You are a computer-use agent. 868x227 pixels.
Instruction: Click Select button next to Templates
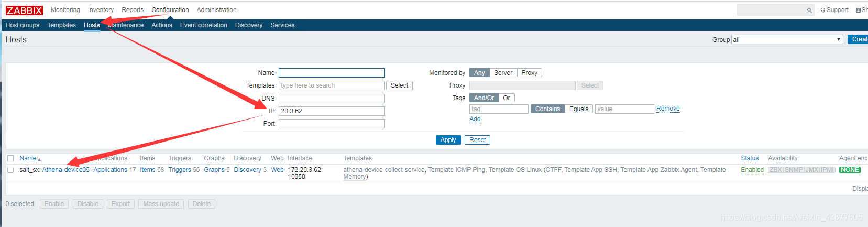click(x=400, y=85)
